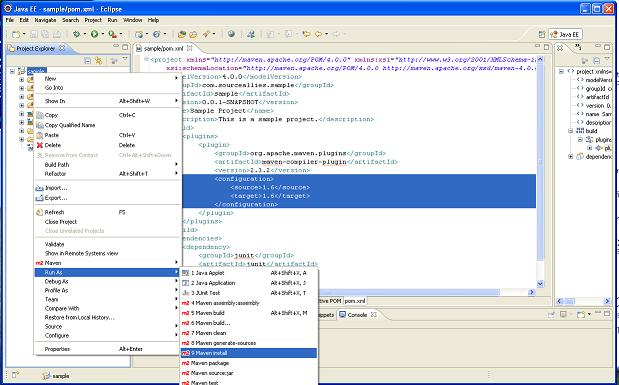Open Project Explorer view menu triangle
This screenshot has height=385, width=619.
tap(125, 60)
